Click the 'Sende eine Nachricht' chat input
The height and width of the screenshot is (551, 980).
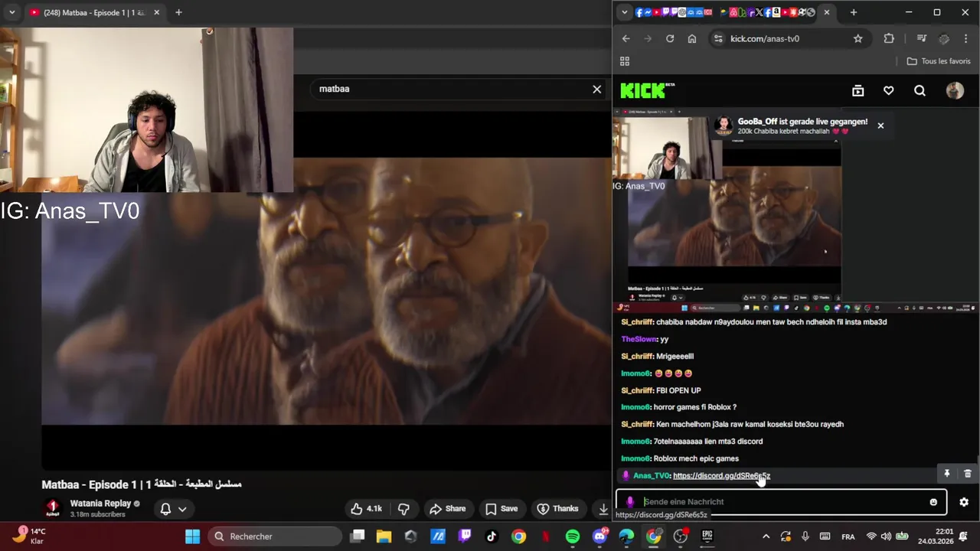click(781, 502)
